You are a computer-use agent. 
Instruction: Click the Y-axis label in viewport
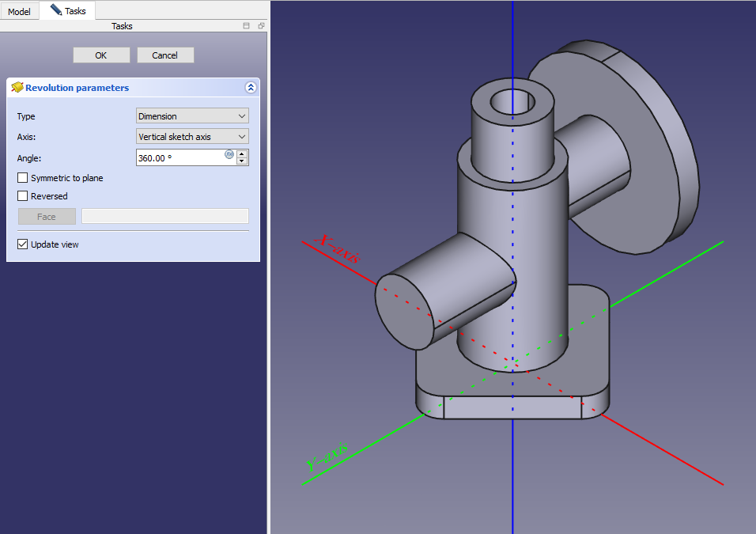point(326,457)
